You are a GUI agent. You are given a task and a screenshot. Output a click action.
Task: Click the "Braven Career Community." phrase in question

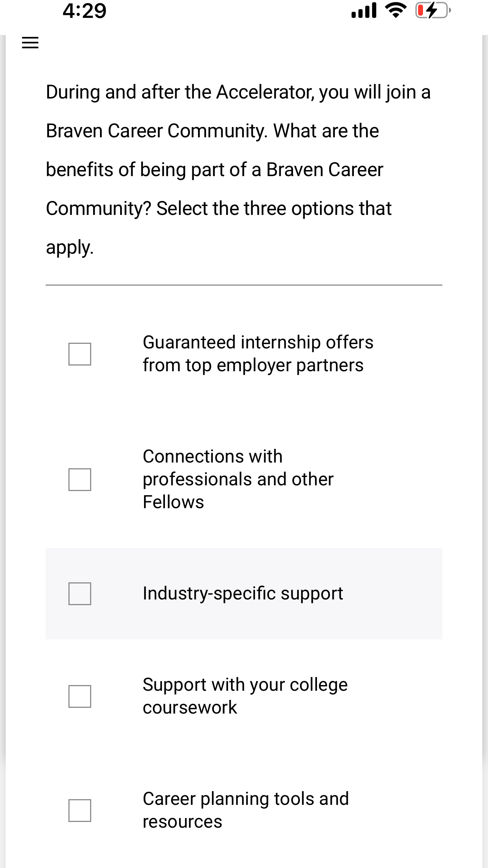pos(157,131)
